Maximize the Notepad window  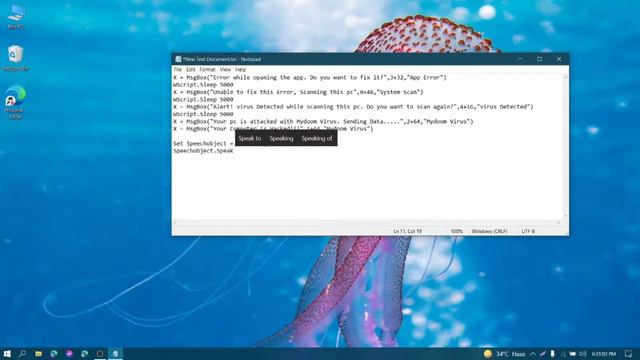point(540,59)
